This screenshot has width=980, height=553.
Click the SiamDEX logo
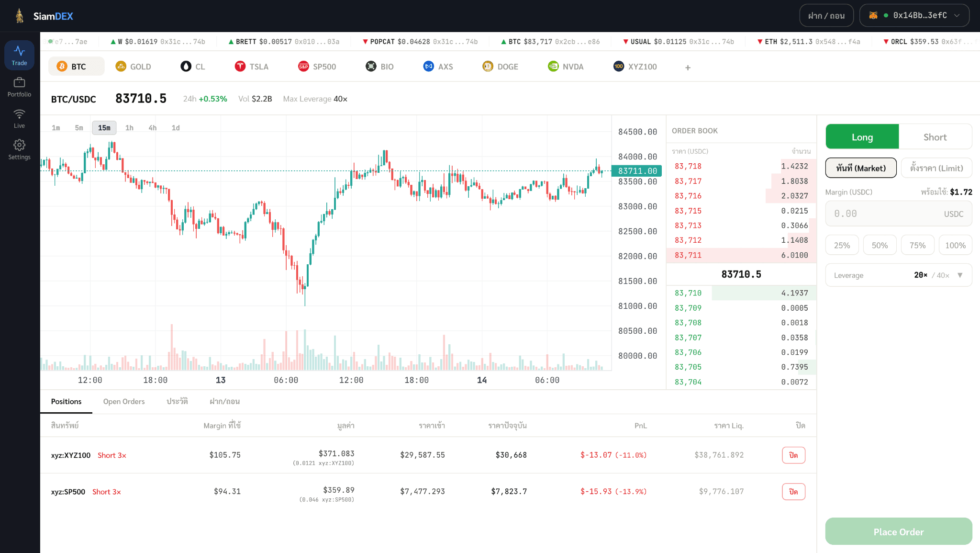(x=44, y=16)
